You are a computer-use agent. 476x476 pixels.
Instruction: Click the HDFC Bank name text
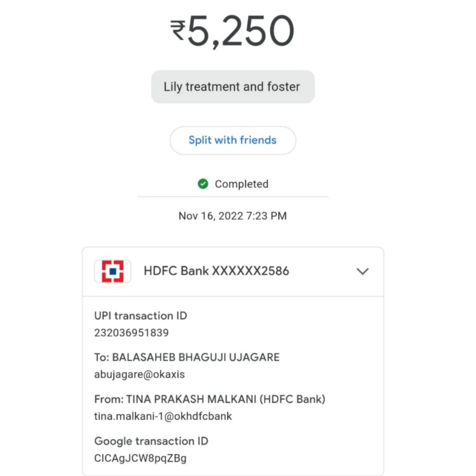pos(176,271)
